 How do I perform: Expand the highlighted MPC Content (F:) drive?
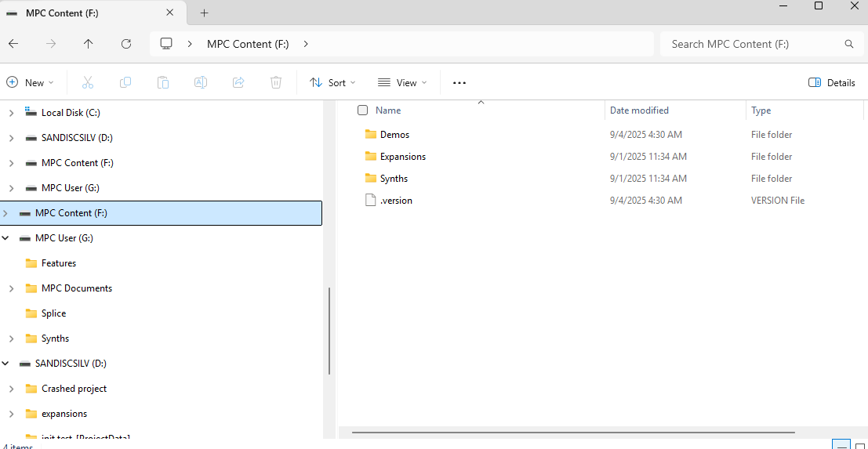[5, 213]
